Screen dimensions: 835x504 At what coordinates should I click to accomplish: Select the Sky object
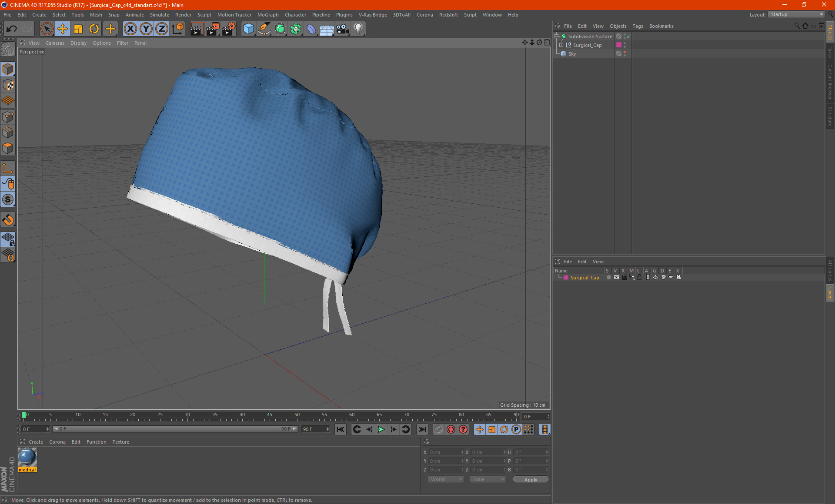[x=572, y=54]
